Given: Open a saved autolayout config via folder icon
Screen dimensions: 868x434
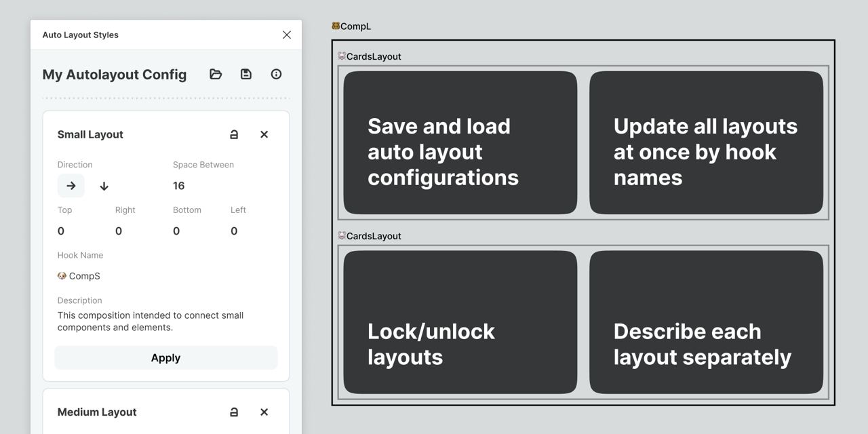Looking at the screenshot, I should coord(216,74).
